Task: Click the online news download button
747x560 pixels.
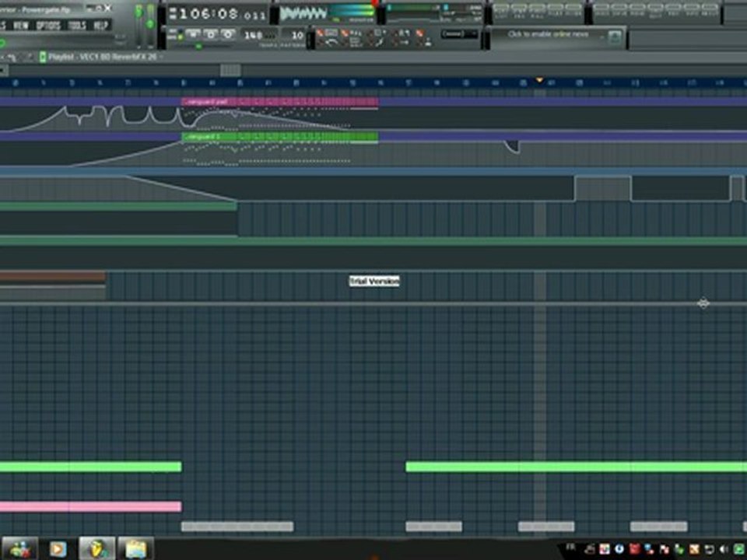Action: [x=615, y=37]
